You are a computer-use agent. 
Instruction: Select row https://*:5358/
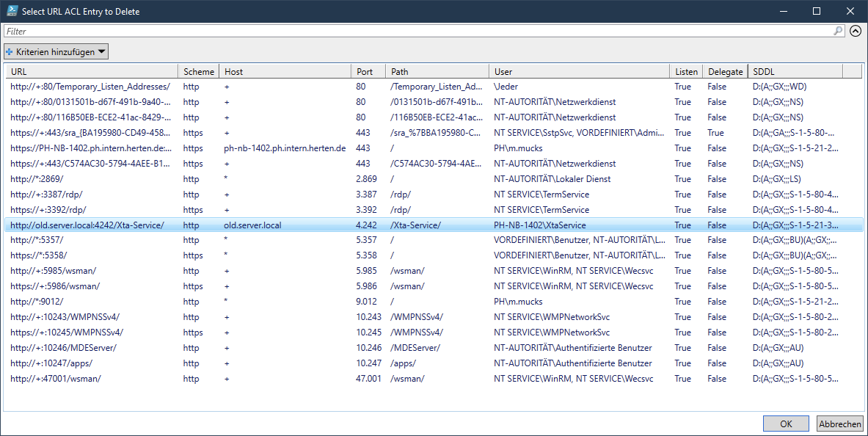[x=434, y=255]
